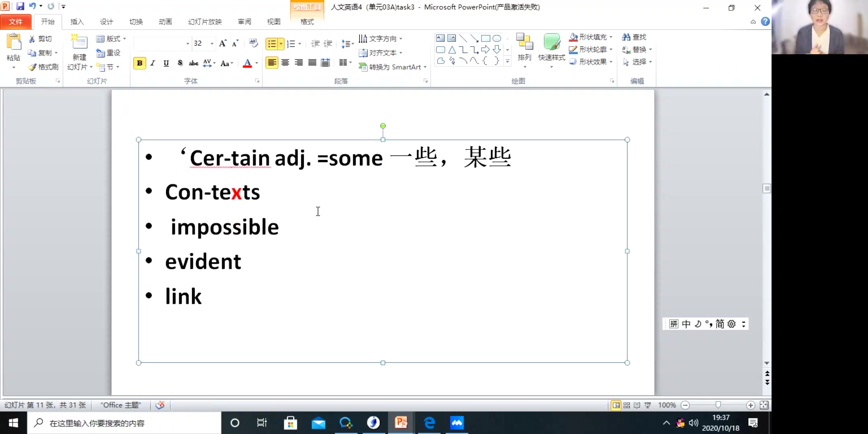Click the zoom in plus button

click(x=750, y=405)
